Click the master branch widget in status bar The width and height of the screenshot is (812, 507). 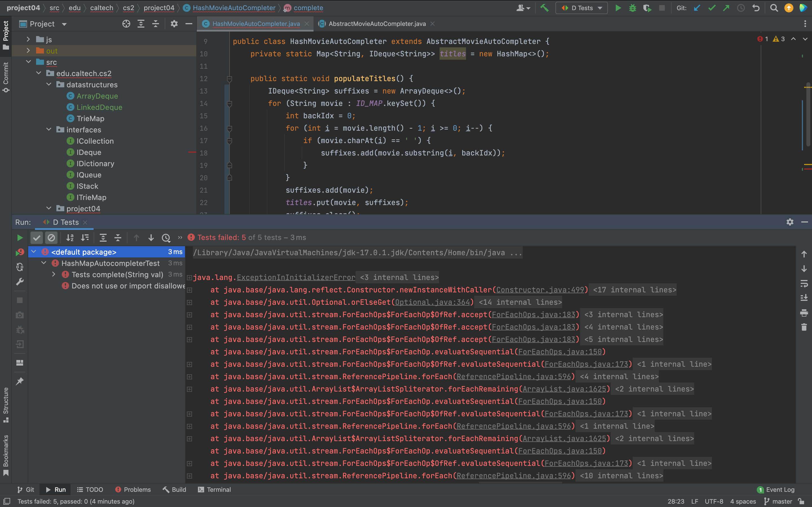[778, 501]
